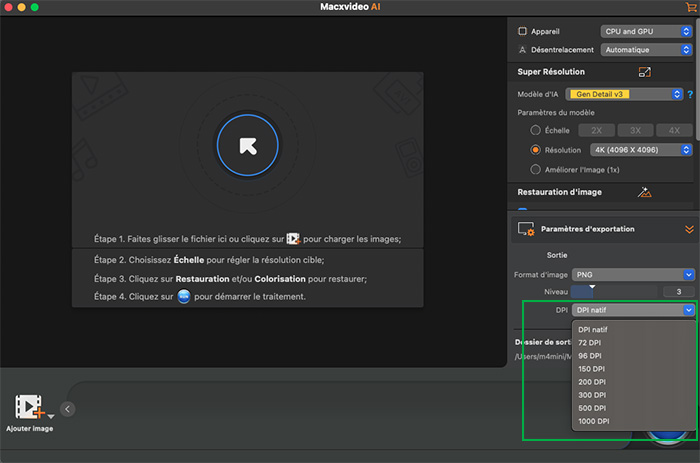Screen dimensions: 700x463
Task: Collapse the thumbnail strip with left chevron
Action: (67, 409)
